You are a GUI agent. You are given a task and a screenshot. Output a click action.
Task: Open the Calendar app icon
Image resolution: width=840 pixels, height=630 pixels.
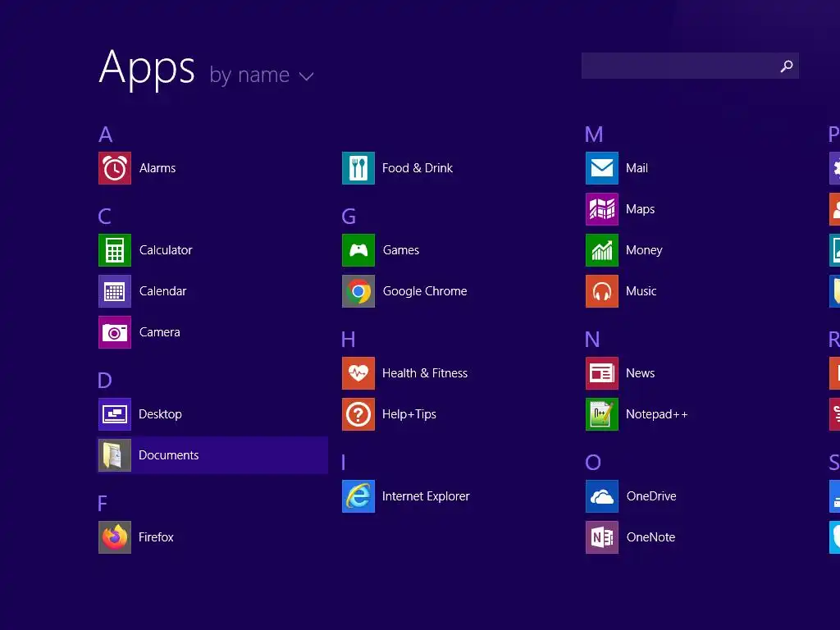tap(115, 291)
